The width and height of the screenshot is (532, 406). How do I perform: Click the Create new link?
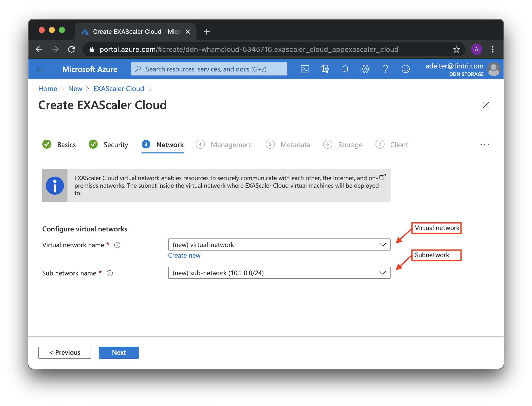pyautogui.click(x=184, y=255)
